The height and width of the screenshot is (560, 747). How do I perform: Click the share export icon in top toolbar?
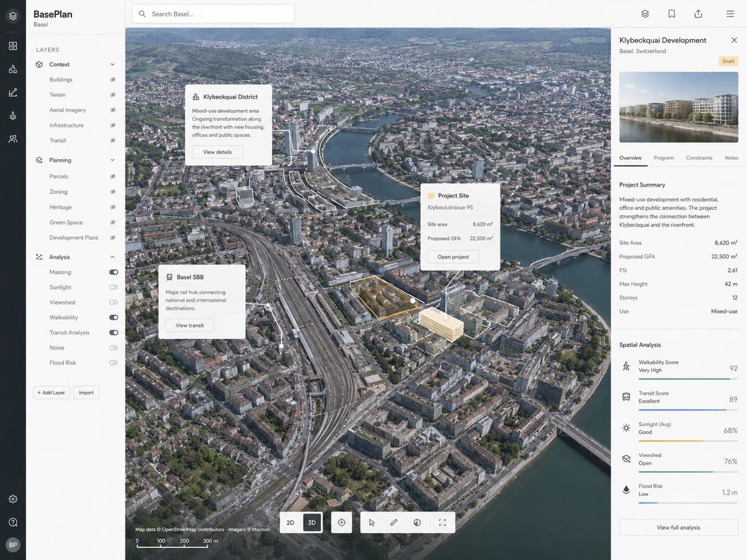698,14
